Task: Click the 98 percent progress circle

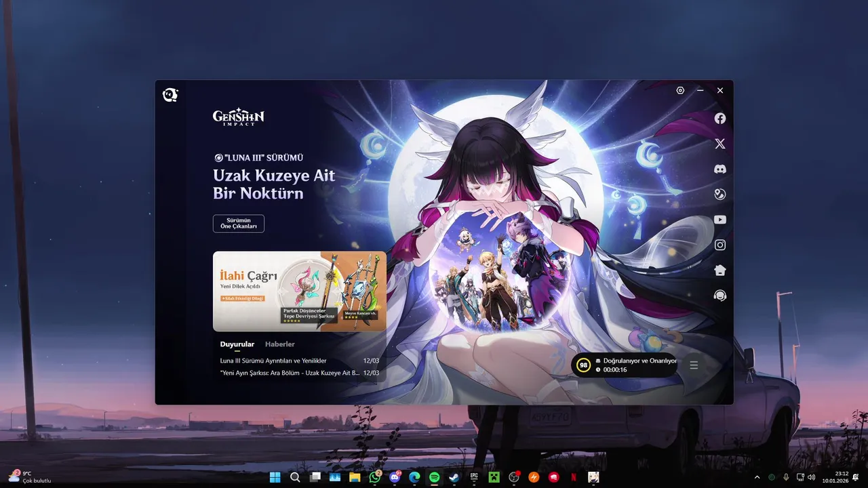Action: 583,365
